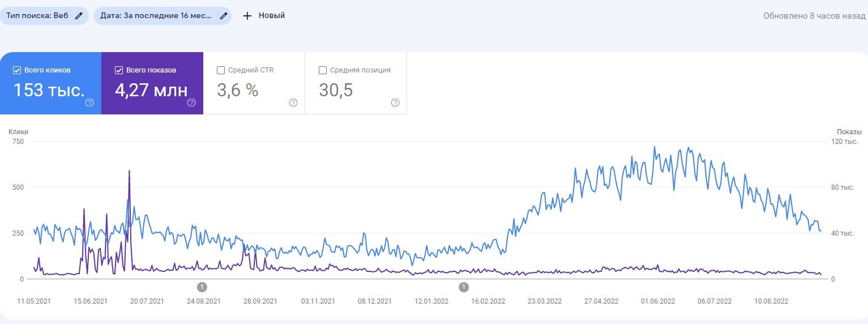Open the 'Тип поиска: Веб' filter
The width and height of the screenshot is (868, 324).
click(37, 16)
